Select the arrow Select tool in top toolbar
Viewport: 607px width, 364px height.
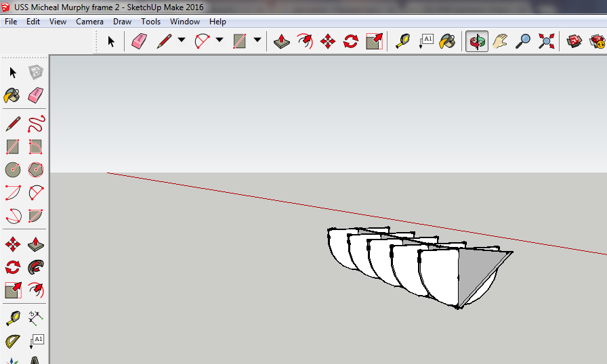[x=111, y=41]
